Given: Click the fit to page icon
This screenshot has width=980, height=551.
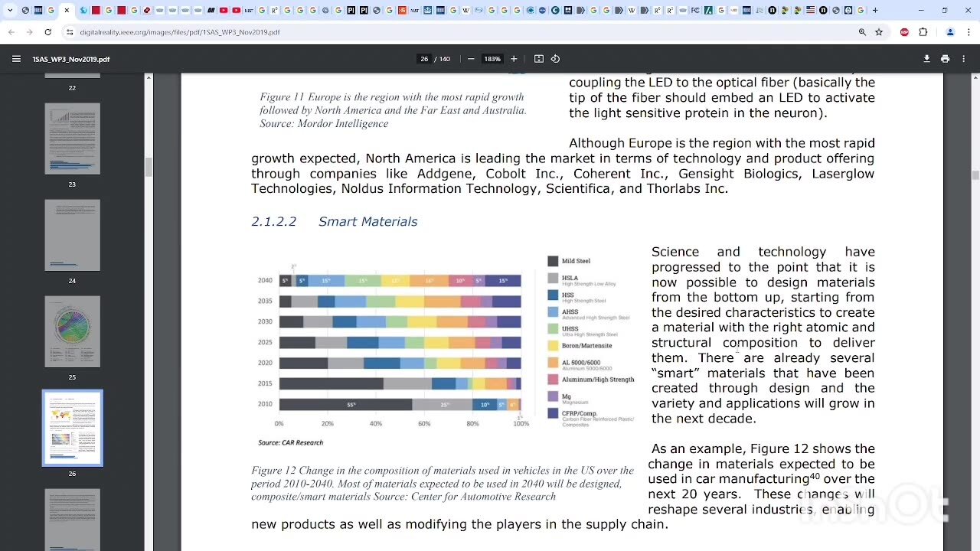Looking at the screenshot, I should [x=539, y=59].
